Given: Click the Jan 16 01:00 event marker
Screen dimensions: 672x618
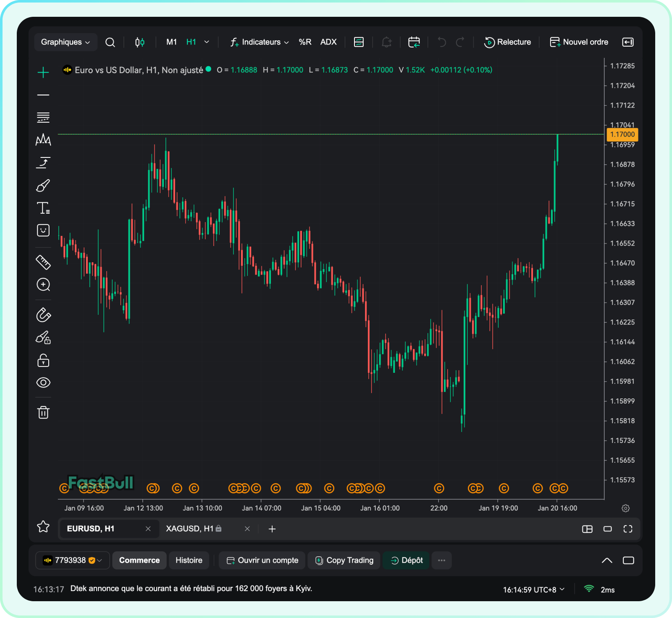Looking at the screenshot, I should [x=380, y=488].
